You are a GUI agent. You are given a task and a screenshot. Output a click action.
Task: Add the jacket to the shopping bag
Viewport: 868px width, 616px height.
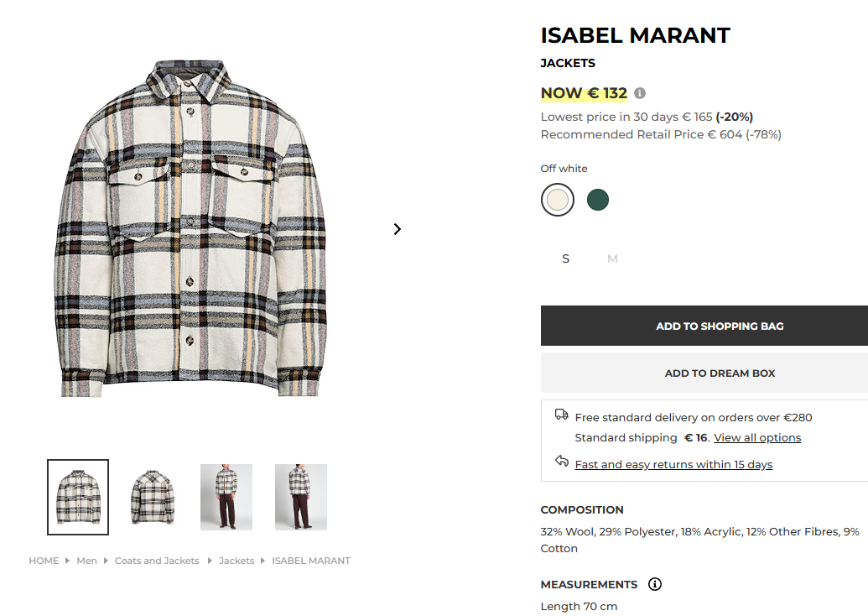click(704, 326)
